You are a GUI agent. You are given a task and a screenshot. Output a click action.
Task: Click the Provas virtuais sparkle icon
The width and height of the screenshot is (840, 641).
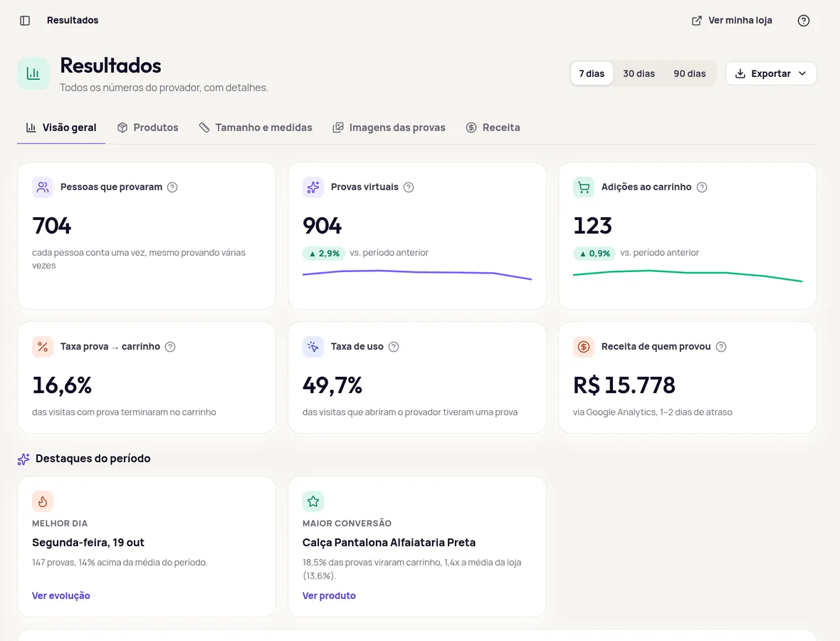pyautogui.click(x=313, y=187)
